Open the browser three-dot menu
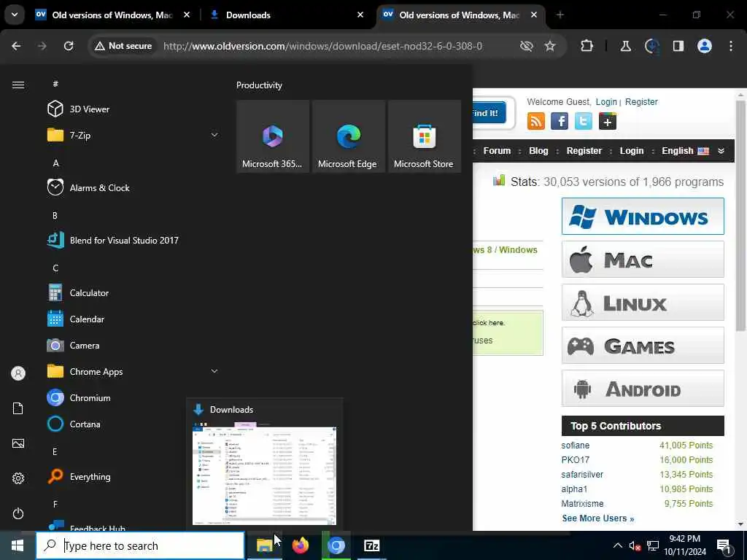747x560 pixels. click(x=731, y=46)
